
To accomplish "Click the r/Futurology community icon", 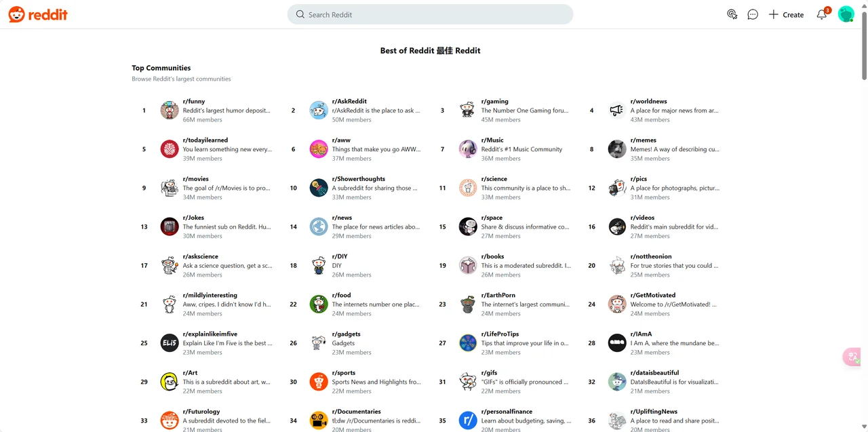I will tap(170, 420).
